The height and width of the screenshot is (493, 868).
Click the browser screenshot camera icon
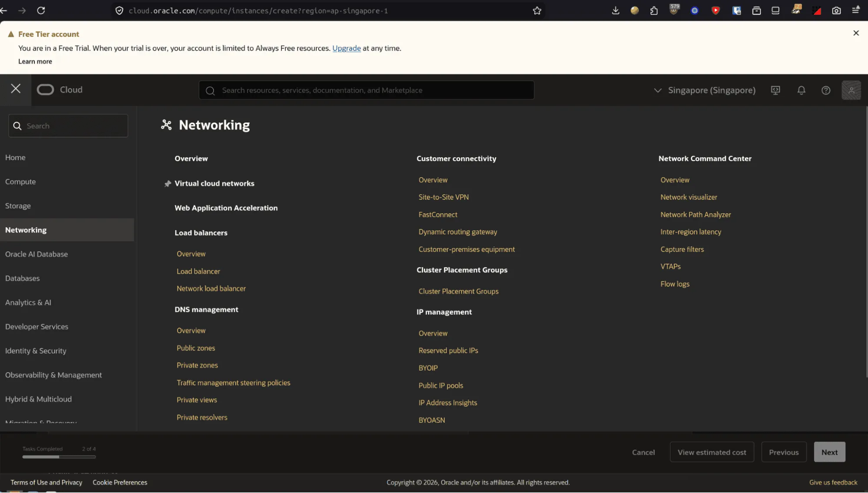tap(836, 10)
